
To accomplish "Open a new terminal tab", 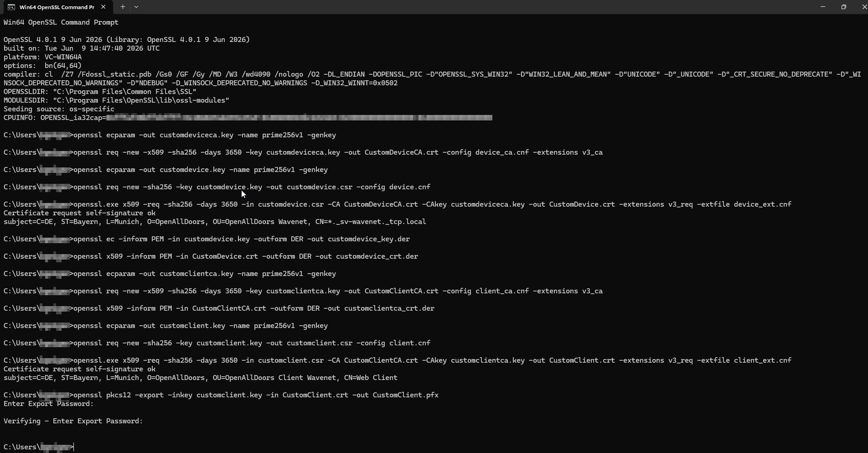I will pos(123,7).
